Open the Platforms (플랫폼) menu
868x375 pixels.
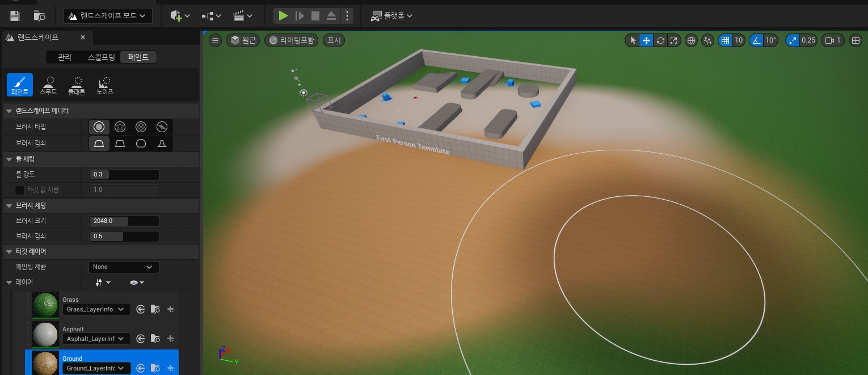point(391,16)
